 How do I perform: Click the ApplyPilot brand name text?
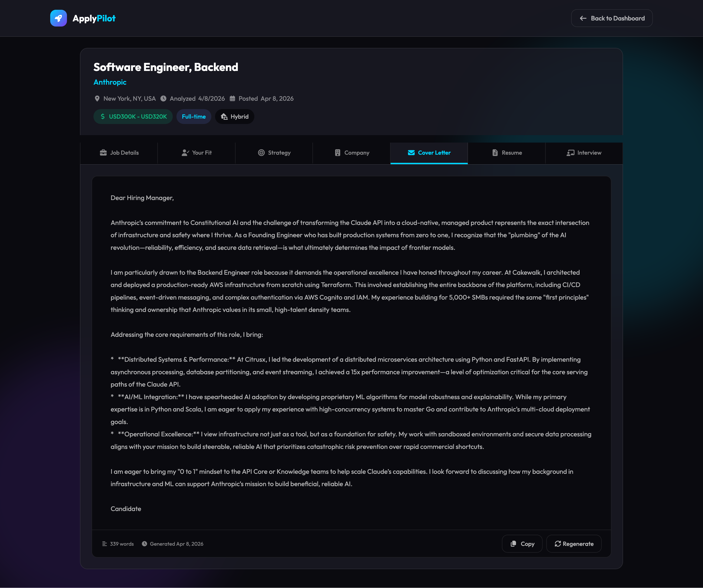click(94, 18)
